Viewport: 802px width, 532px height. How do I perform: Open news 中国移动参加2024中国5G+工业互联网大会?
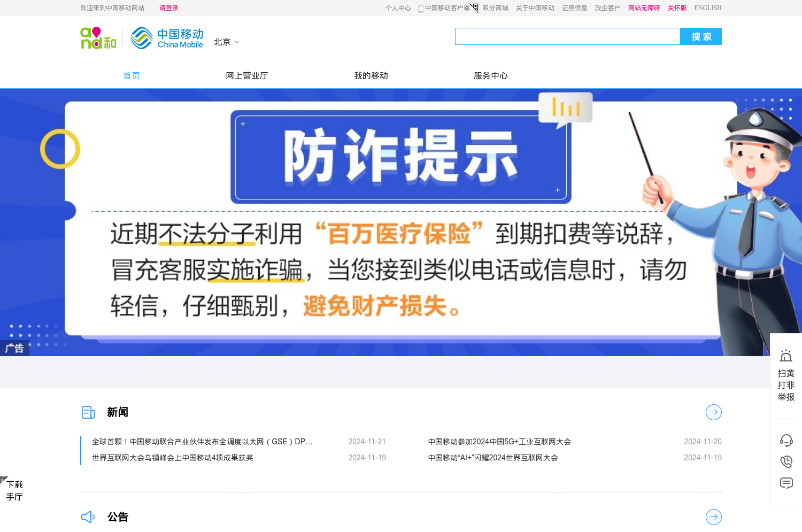tap(499, 442)
